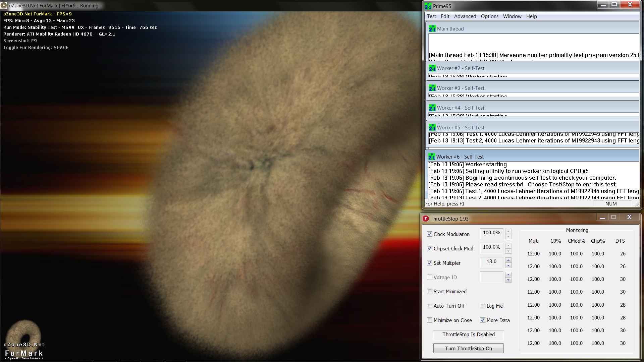The image size is (644, 362).
Task: Decrease the Clock Modulation percentage
Action: pyautogui.click(x=508, y=237)
